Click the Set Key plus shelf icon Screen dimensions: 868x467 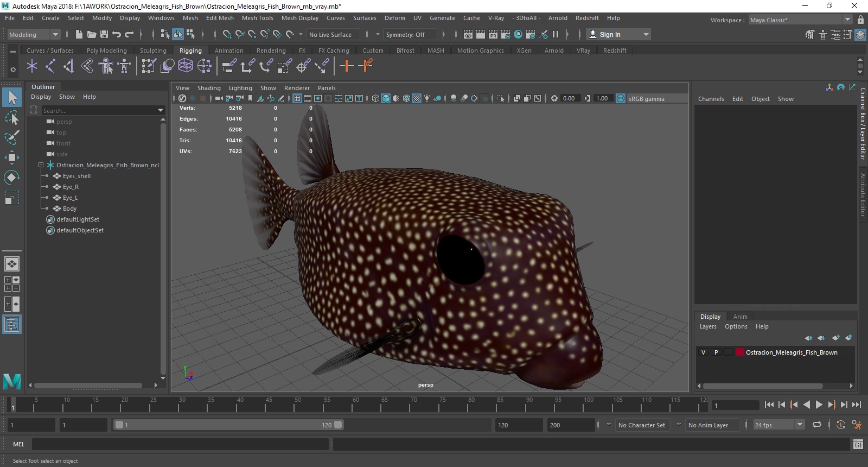point(346,66)
